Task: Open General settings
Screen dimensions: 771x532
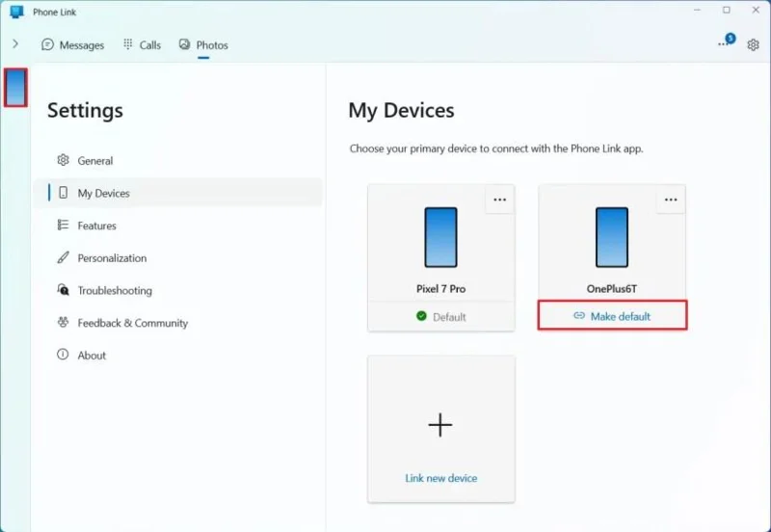Action: click(x=178, y=161)
